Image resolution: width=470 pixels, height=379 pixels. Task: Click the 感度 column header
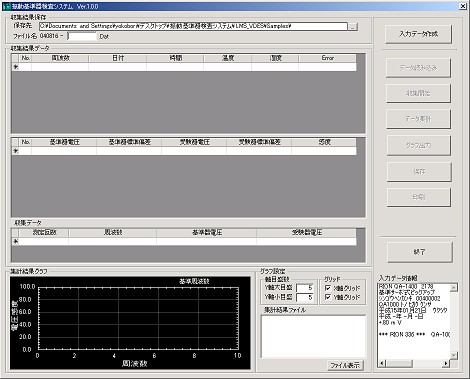(324, 142)
